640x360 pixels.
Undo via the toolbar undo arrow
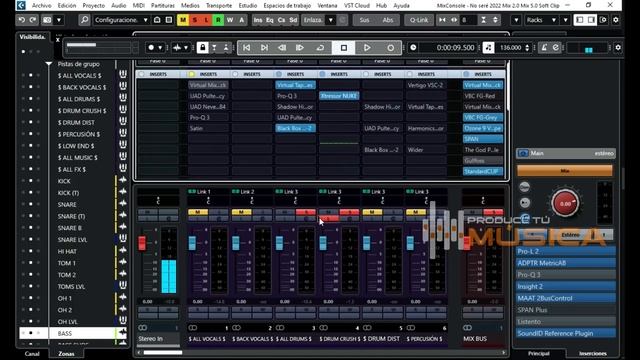22,20
